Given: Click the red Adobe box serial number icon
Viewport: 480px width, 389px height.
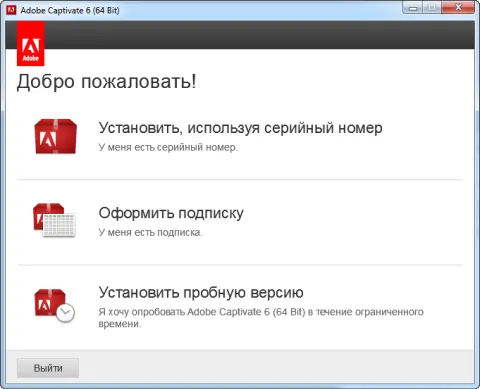Looking at the screenshot, I should coord(56,137).
